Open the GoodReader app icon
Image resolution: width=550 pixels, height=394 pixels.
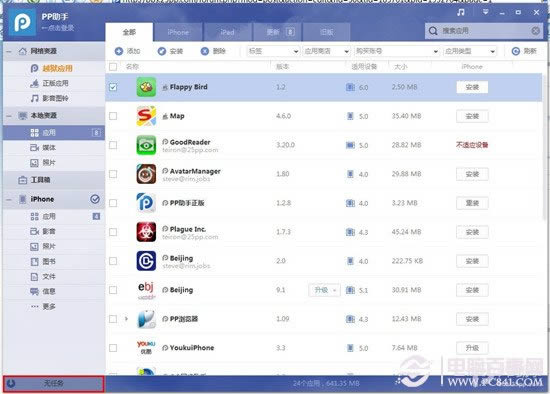coord(146,145)
